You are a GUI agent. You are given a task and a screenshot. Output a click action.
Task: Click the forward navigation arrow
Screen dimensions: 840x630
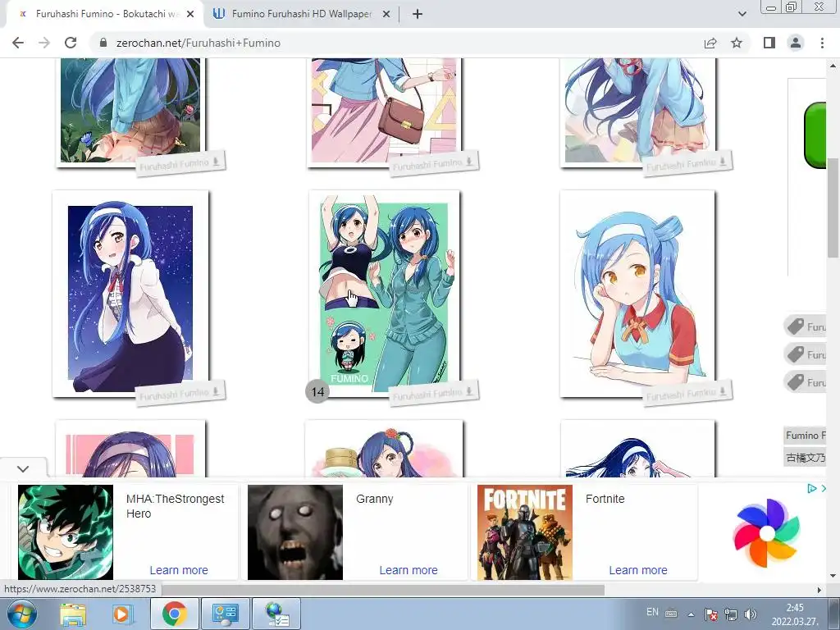point(44,43)
